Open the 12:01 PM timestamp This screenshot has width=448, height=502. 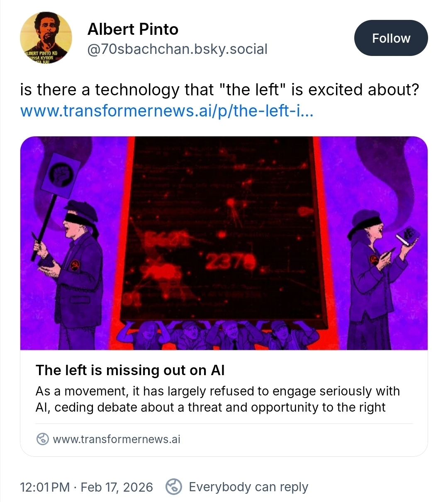(x=45, y=487)
